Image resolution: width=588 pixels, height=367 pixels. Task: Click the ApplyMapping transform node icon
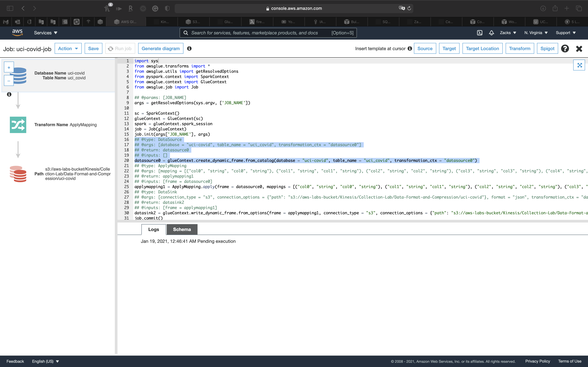click(18, 125)
